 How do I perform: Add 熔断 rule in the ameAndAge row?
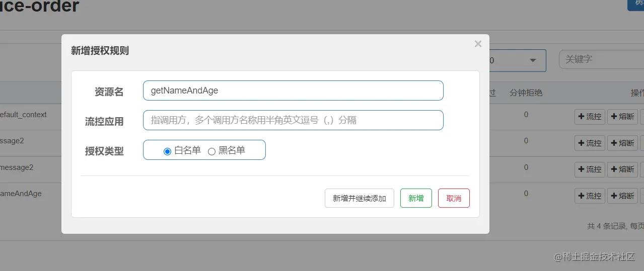click(x=622, y=196)
